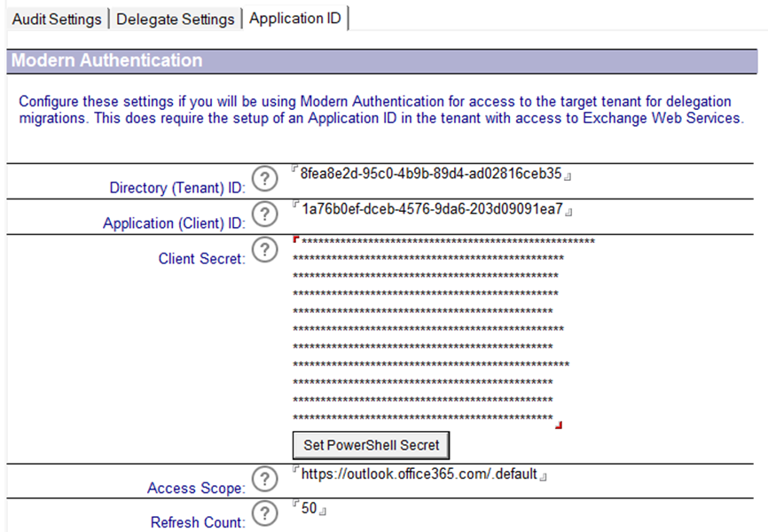Viewport: 768px width, 532px height.
Task: Select the Application ID tab
Action: pos(294,19)
